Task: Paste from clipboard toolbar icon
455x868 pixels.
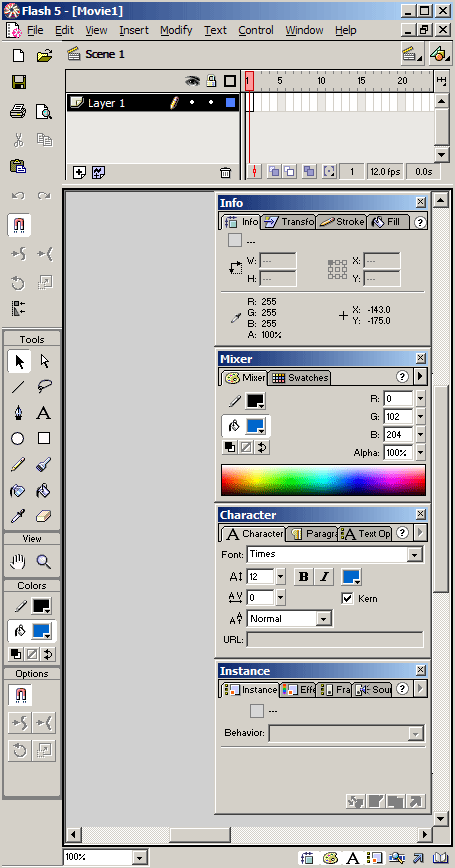Action: click(x=18, y=166)
